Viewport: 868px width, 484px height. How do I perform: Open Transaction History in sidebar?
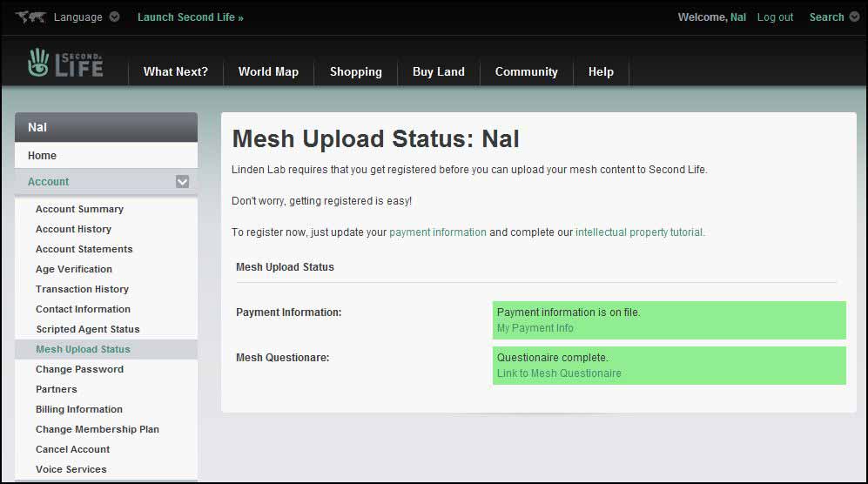click(82, 289)
